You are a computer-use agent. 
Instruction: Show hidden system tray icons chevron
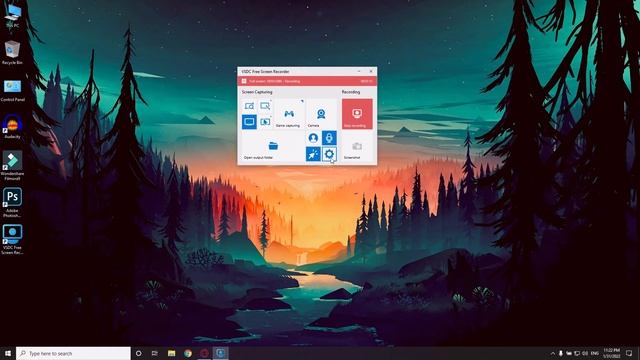[553, 353]
